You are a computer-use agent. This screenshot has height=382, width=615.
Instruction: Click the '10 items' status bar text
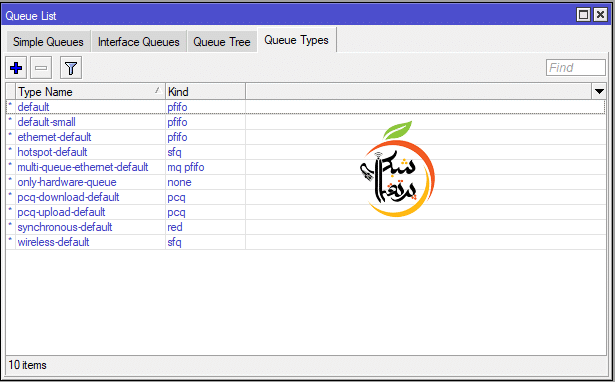click(x=27, y=365)
